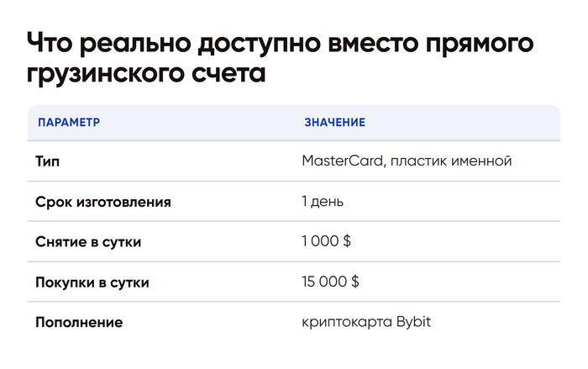Select the криптокарта Bybit value
Screen dimensions: 588x369
[366, 322]
